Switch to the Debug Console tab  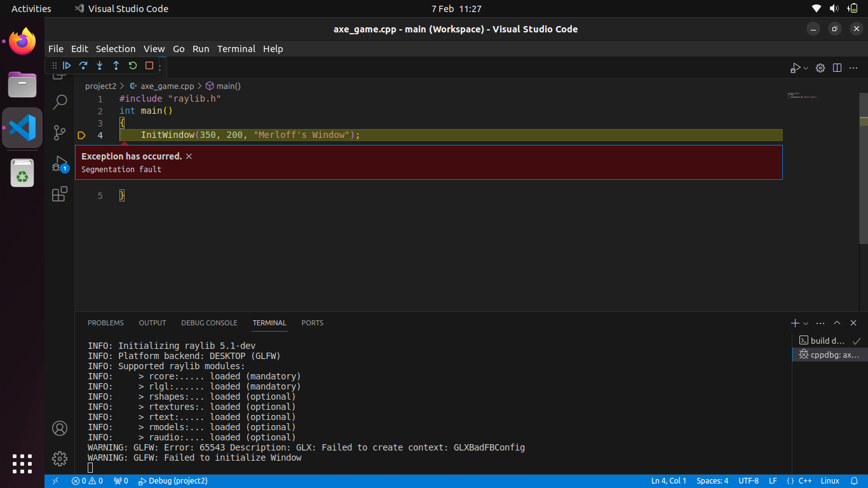209,323
